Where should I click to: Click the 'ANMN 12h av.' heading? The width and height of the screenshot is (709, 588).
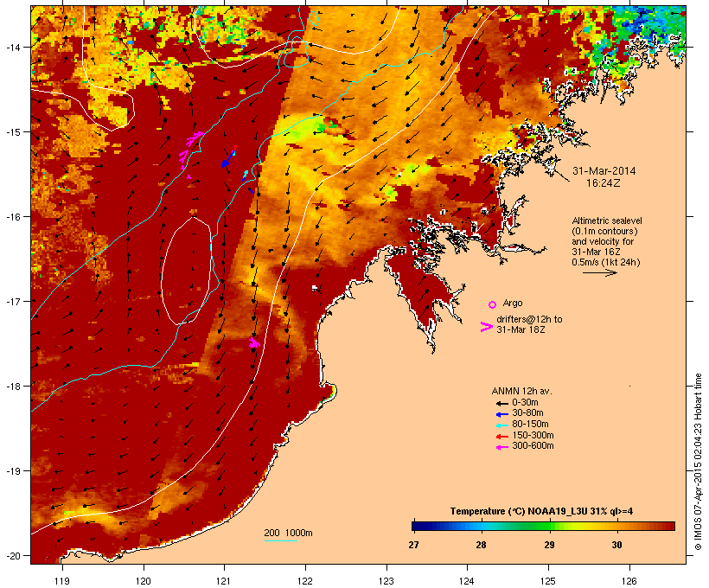[x=521, y=391]
